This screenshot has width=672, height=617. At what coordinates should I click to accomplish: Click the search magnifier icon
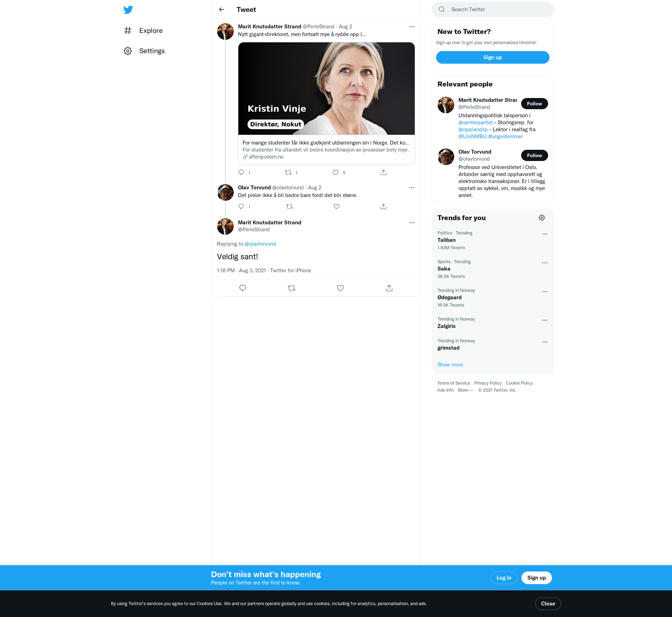[442, 9]
